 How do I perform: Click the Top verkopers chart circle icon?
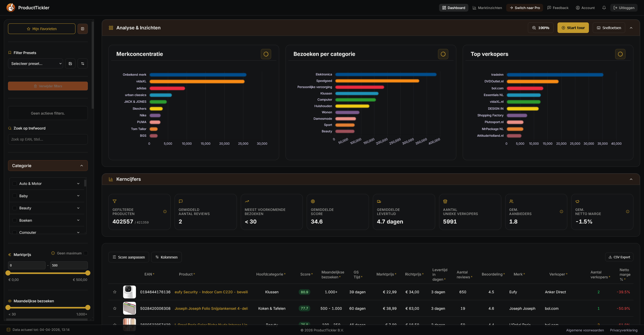tap(620, 54)
